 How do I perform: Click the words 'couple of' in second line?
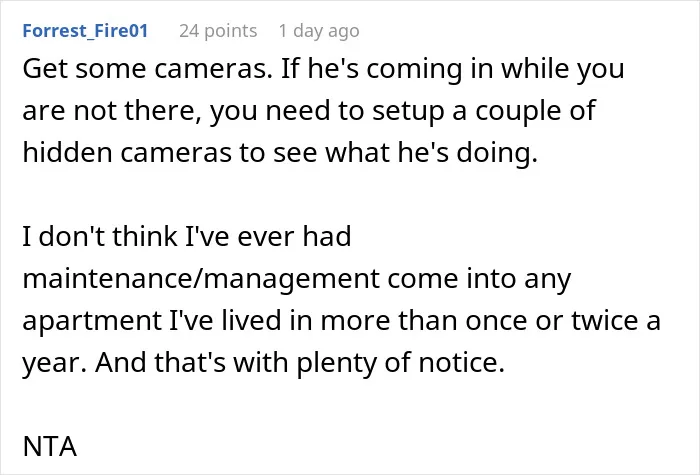tap(535, 111)
